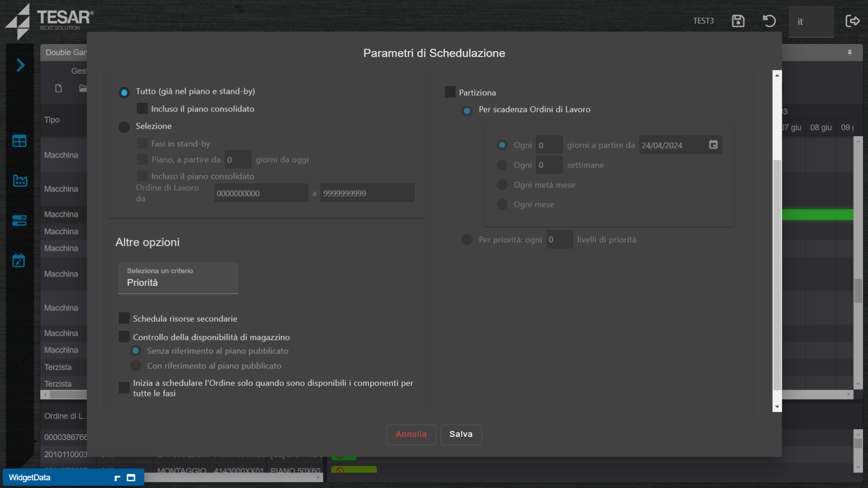868x488 pixels.
Task: Expand the sidebar with the chevron arrow
Action: 20,65
